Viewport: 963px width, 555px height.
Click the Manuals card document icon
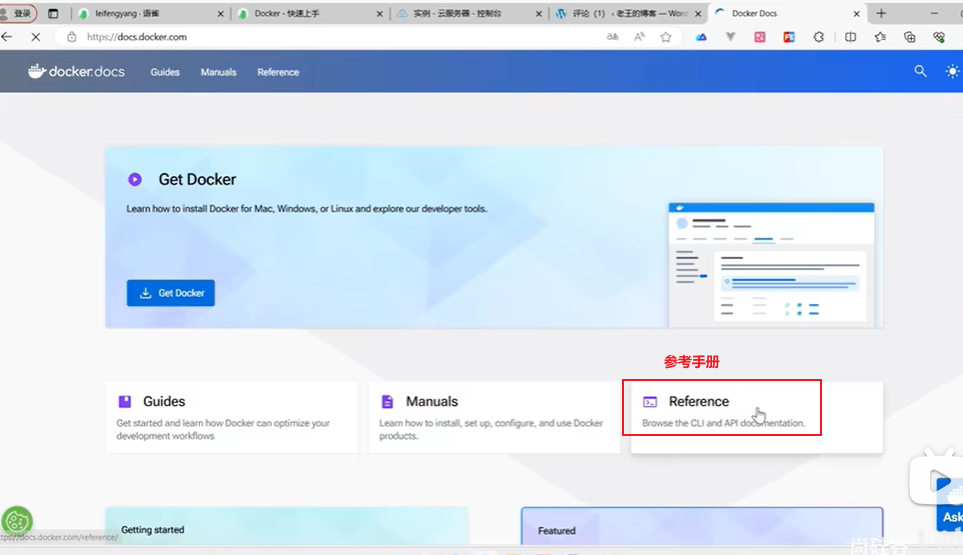pos(387,402)
